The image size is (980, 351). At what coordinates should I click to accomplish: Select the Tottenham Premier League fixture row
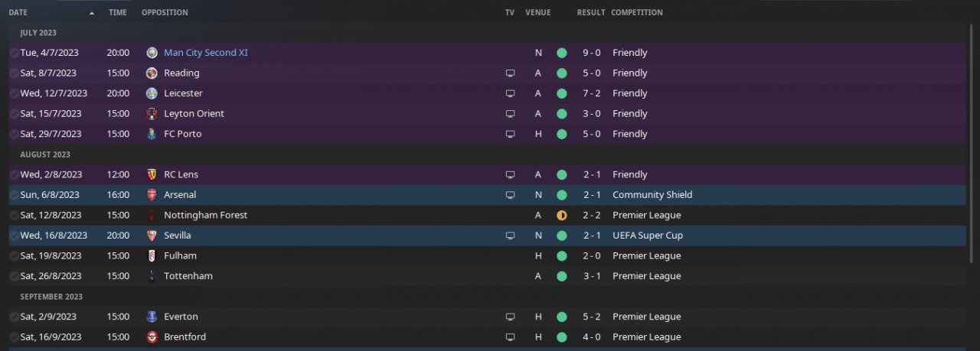click(345, 276)
